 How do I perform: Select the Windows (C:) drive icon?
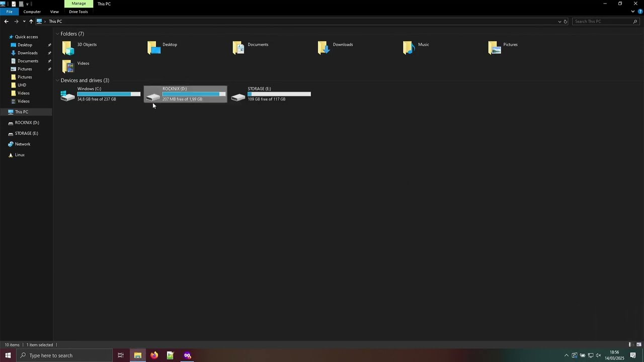(x=67, y=96)
